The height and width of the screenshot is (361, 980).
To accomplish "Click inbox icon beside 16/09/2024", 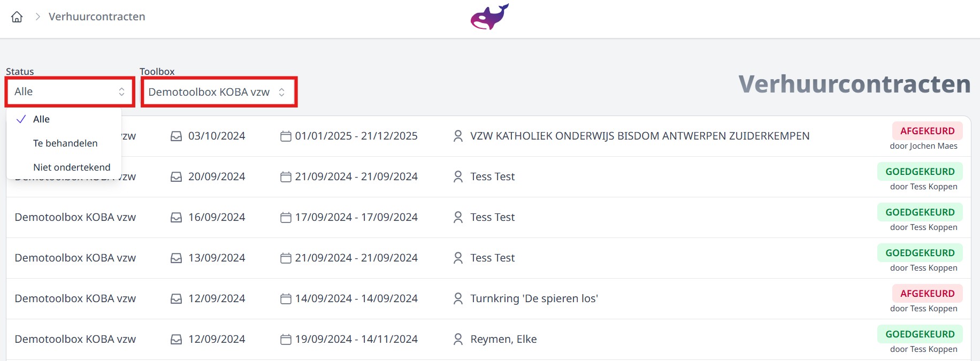I will pos(176,218).
